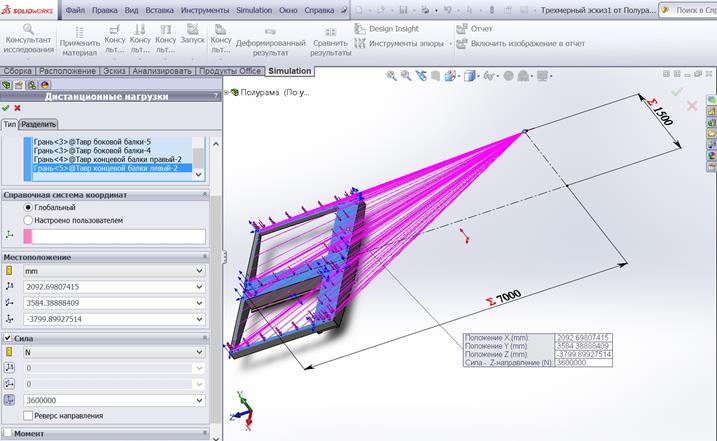
Task: Toggle the Сила section checkbox
Action: coord(9,339)
